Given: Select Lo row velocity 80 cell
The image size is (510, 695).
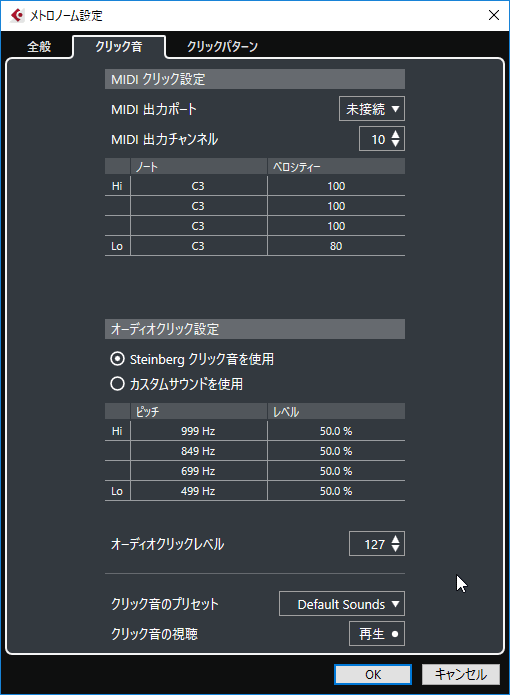Looking at the screenshot, I should pos(336,246).
